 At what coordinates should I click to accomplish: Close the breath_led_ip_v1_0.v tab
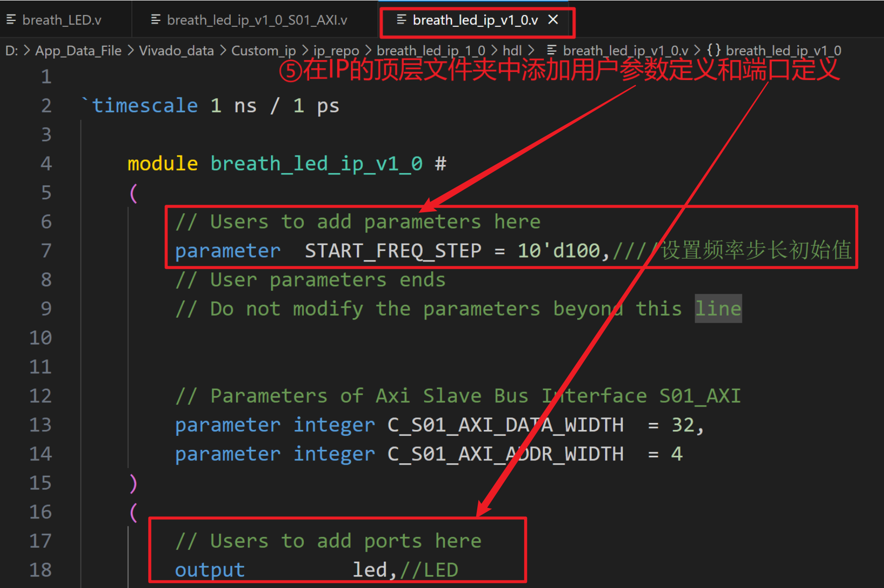coord(553,20)
